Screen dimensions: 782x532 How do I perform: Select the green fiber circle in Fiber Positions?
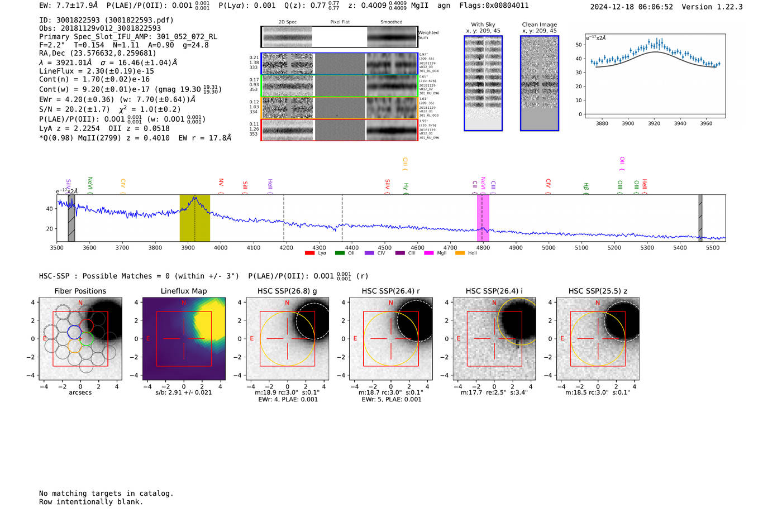pos(86,339)
